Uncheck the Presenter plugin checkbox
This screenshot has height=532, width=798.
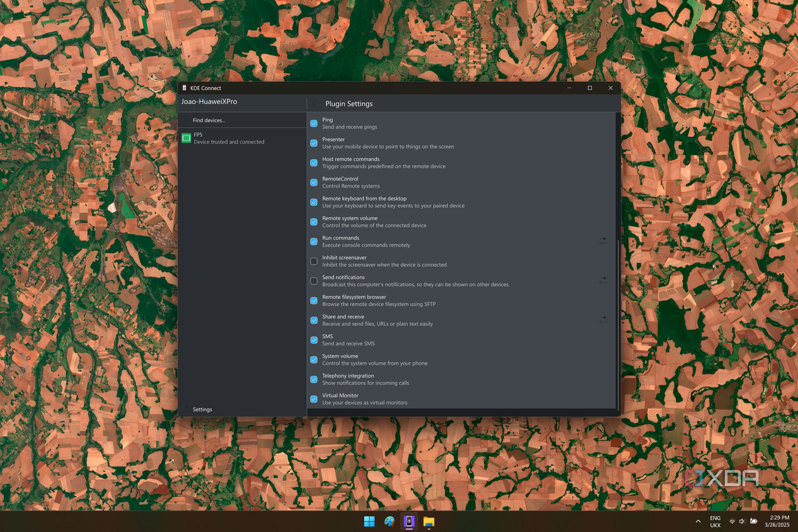pos(314,143)
